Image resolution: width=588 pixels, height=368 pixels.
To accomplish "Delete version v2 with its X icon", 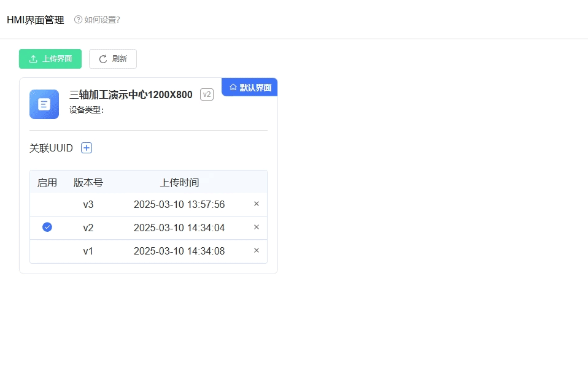I will (x=257, y=228).
